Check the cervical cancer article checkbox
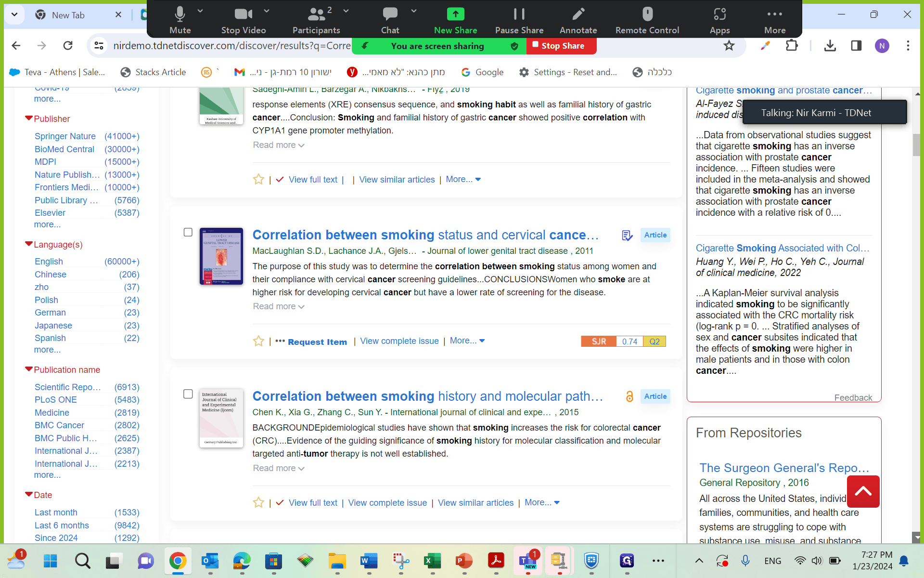Screen dimensions: 924x578 [x=188, y=232]
